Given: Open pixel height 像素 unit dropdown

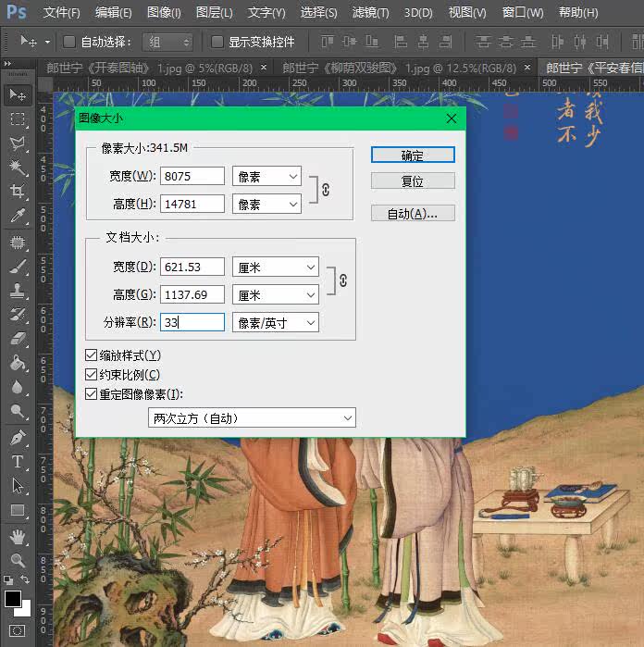Looking at the screenshot, I should pos(266,204).
